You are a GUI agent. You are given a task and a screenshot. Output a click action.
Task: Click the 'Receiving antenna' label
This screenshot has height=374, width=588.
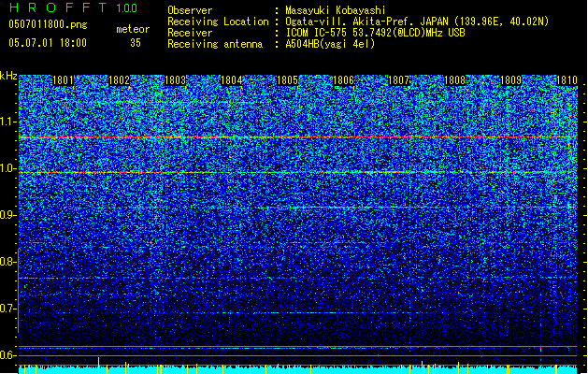point(215,44)
